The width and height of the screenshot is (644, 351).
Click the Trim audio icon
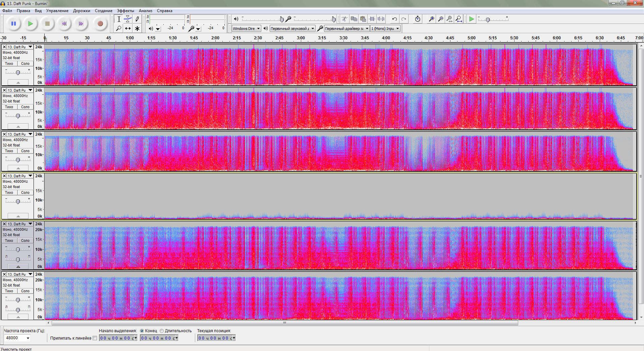[x=372, y=19]
